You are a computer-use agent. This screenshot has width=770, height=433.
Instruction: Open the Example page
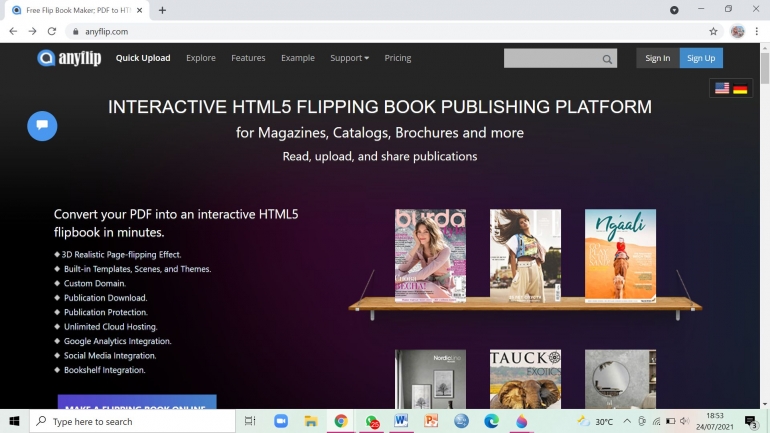click(298, 58)
